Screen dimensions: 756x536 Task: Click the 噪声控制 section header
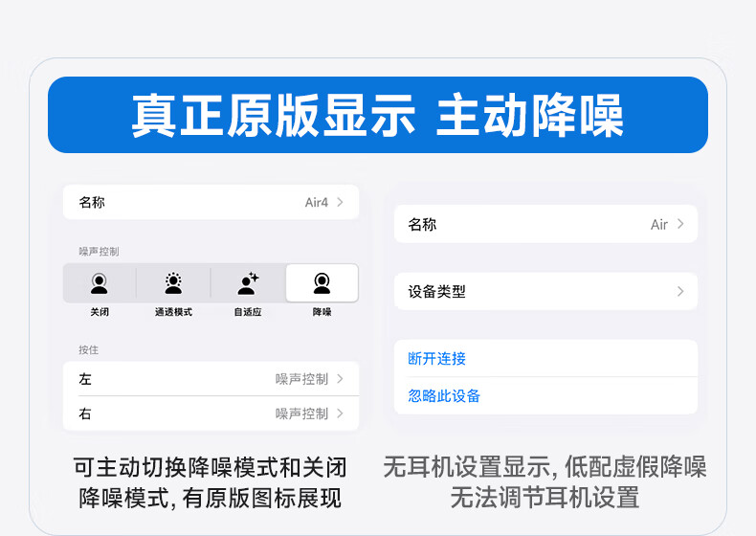(99, 252)
